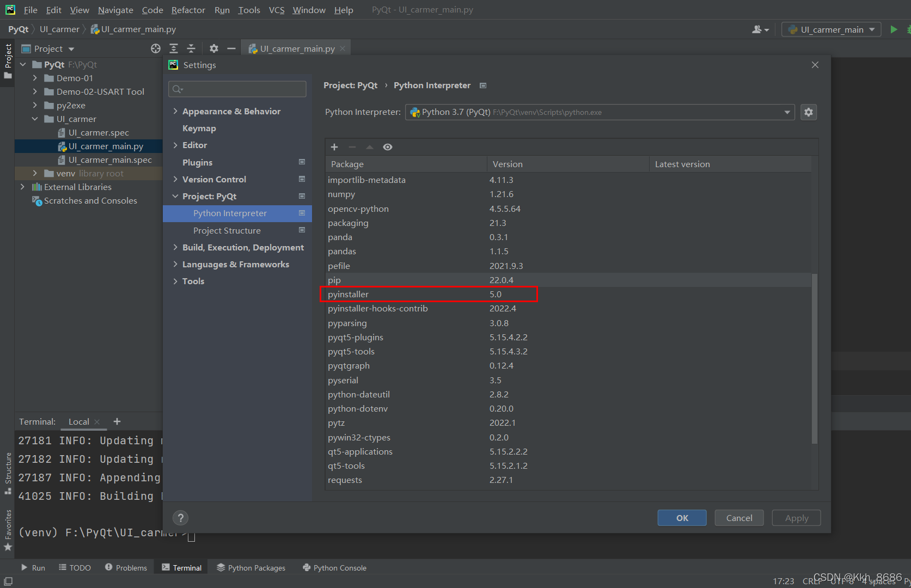Click the Project panel locate target icon

[156, 48]
